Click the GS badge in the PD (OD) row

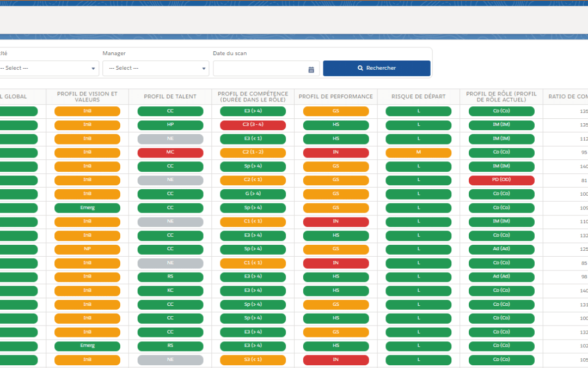click(x=336, y=180)
